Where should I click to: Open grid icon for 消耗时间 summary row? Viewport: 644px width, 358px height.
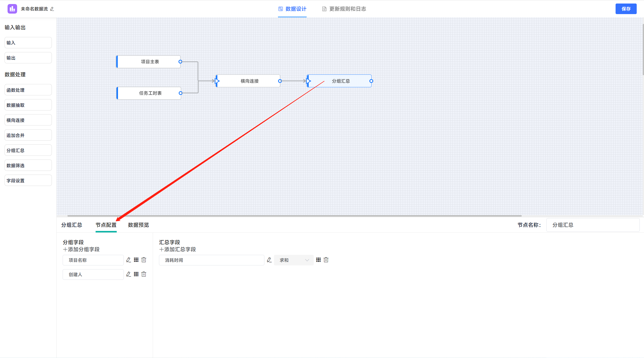click(x=318, y=260)
